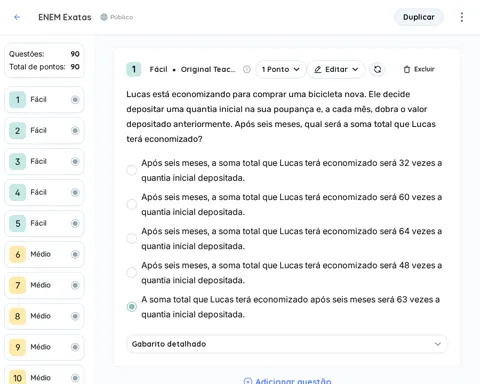The height and width of the screenshot is (384, 480).
Task: Click the Adicionar questão link
Action: click(x=287, y=381)
